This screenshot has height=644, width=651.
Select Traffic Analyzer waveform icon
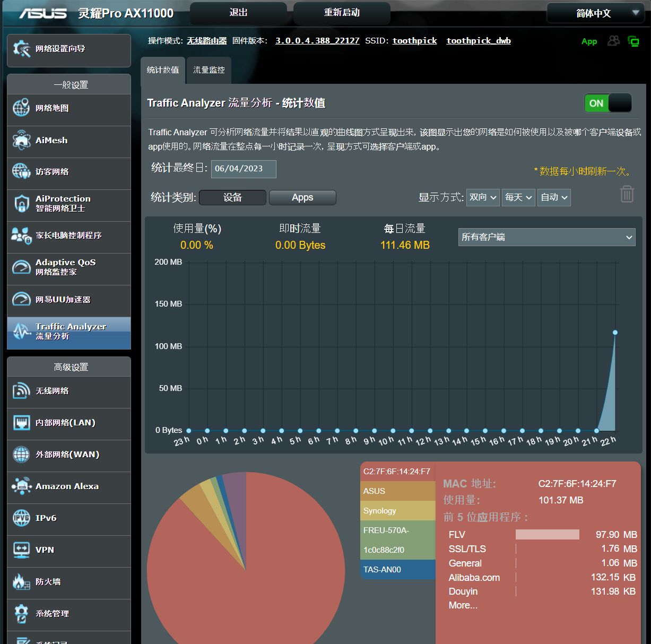point(21,331)
